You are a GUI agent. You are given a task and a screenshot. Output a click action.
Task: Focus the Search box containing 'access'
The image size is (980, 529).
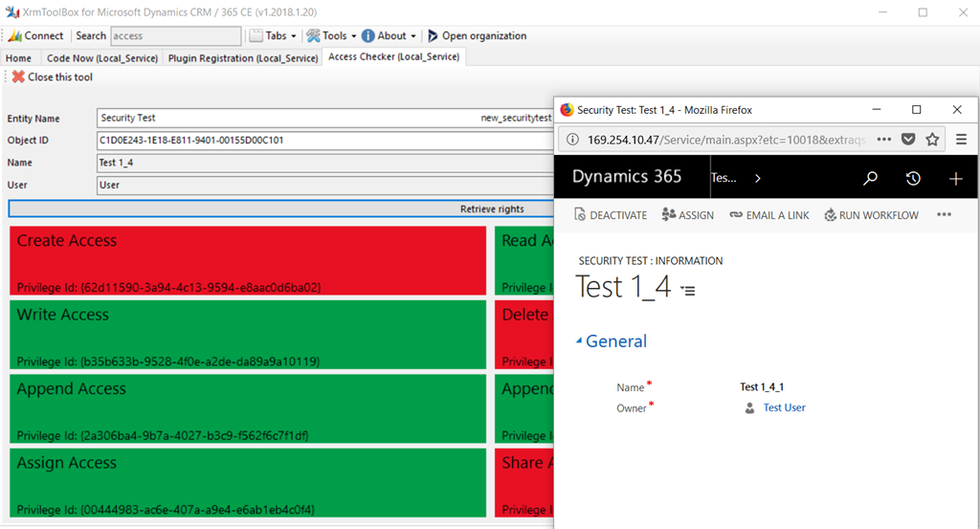click(176, 36)
